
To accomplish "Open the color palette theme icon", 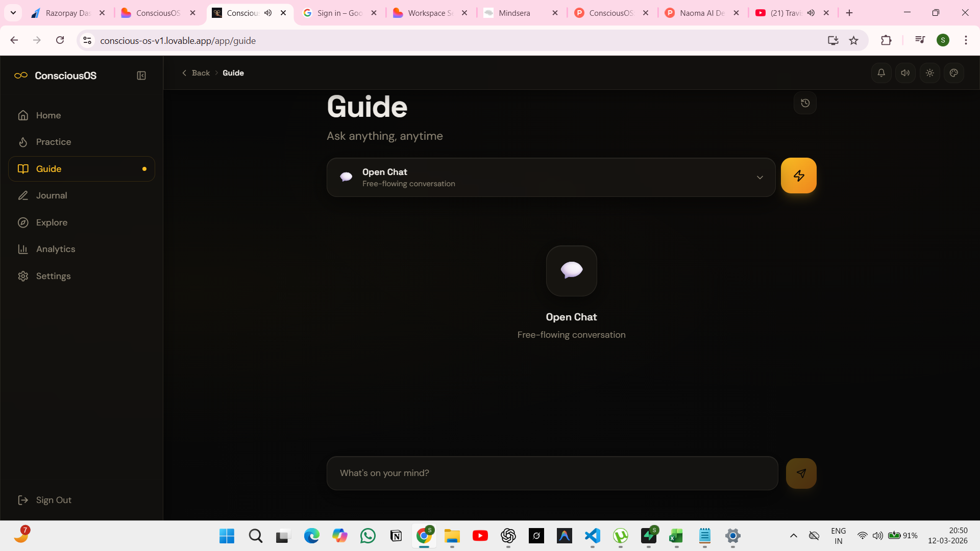I will 953,73.
